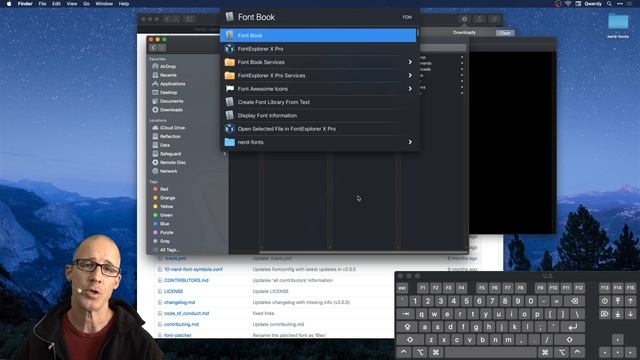The width and height of the screenshot is (640, 360).
Task: Open the contributing.md file link
Action: click(181, 324)
